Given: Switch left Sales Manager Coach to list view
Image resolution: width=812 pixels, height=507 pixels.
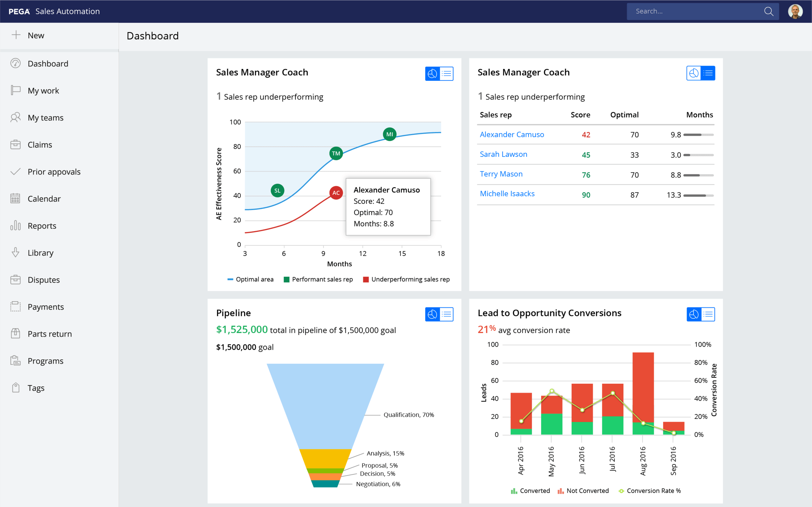Looking at the screenshot, I should pyautogui.click(x=446, y=74).
